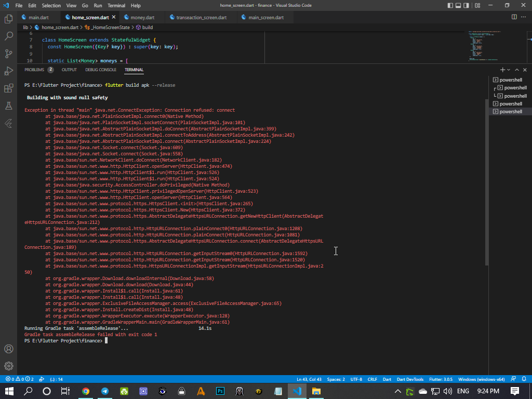The image size is (532, 399).
Task: Open the Search view in activity bar
Action: 8,36
